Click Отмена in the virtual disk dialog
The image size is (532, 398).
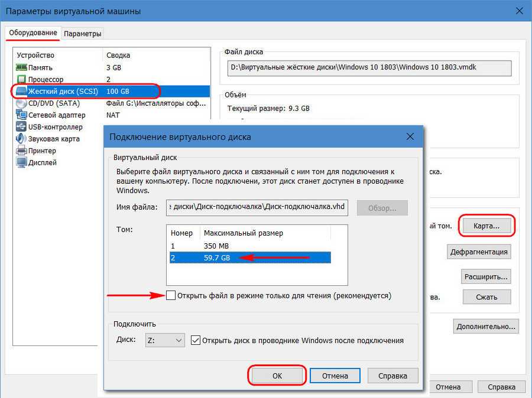click(335, 376)
